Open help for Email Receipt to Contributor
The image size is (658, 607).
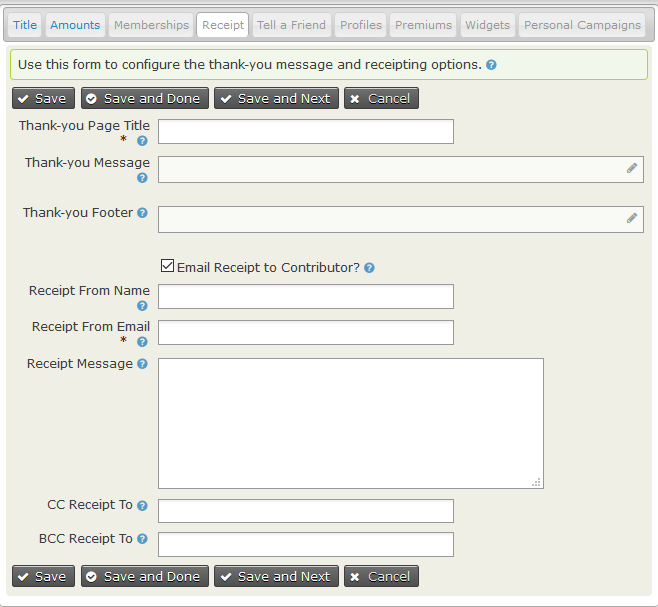369,268
